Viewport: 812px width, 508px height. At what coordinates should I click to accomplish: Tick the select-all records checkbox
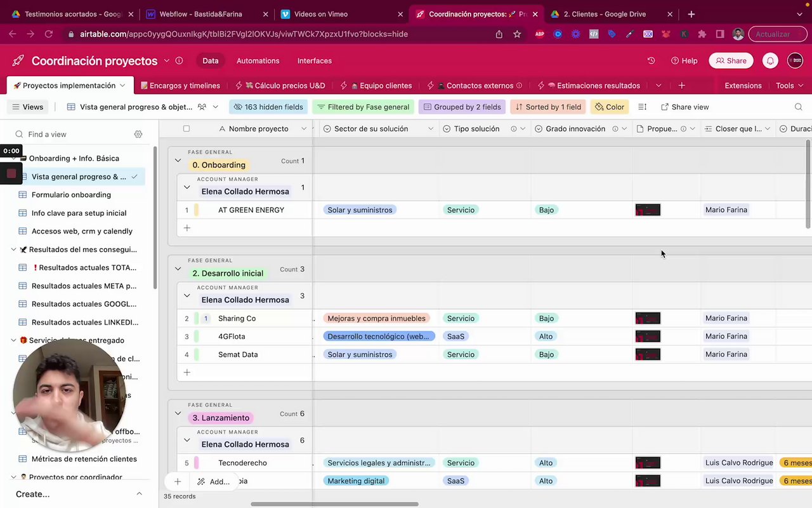click(186, 129)
